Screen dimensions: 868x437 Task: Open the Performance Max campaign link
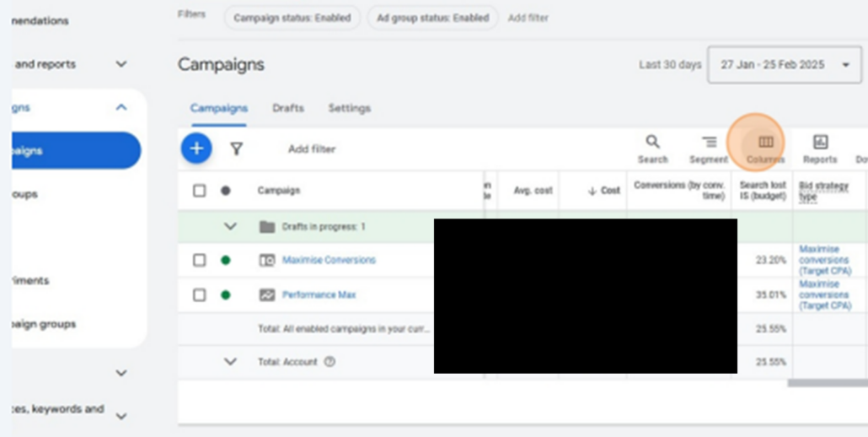pos(319,295)
